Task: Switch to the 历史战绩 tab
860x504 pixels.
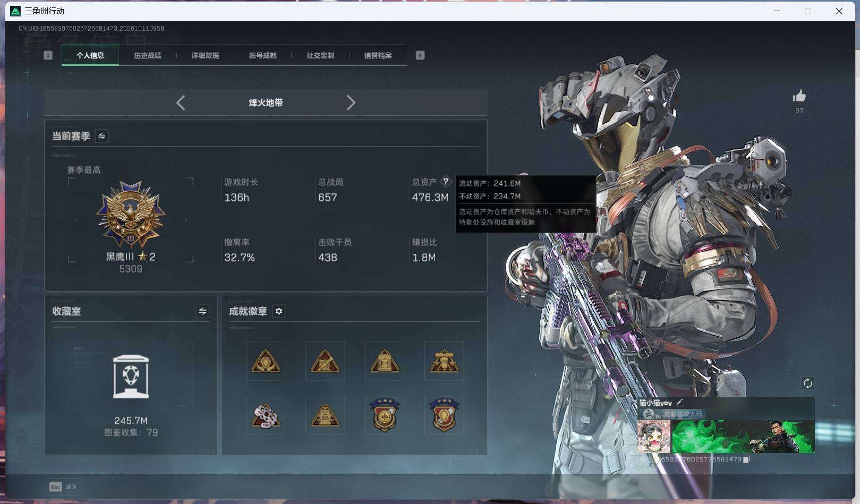Action: tap(148, 55)
